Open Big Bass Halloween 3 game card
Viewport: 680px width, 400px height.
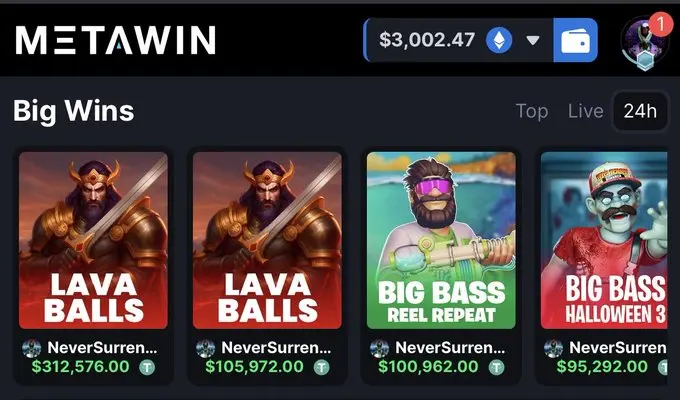[x=604, y=240]
